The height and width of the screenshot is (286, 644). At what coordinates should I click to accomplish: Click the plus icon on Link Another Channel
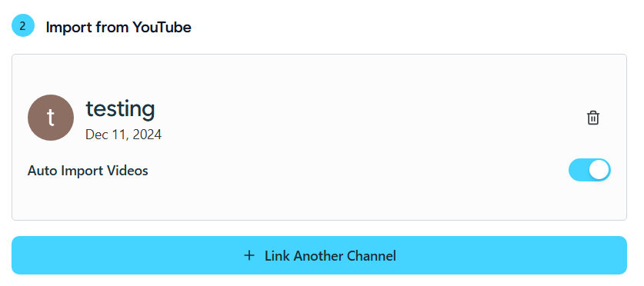tap(249, 256)
